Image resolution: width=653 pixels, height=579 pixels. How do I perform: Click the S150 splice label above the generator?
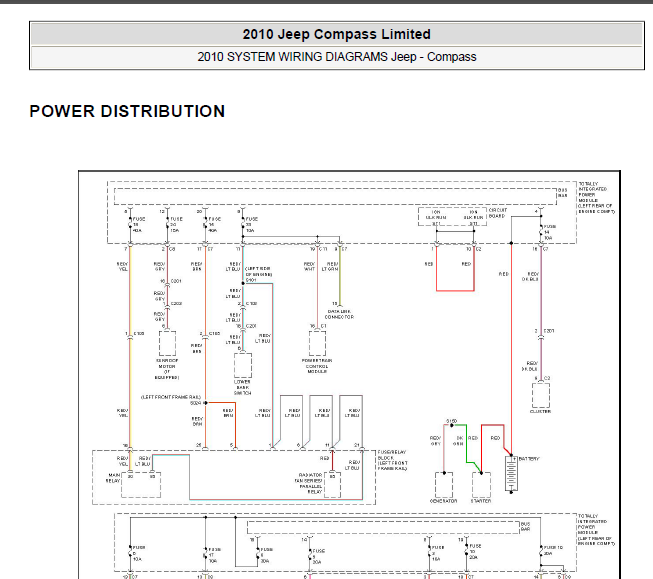451,421
